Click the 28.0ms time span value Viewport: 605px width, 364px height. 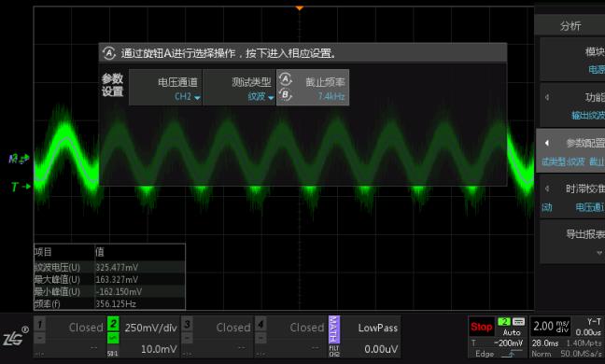[x=545, y=343]
